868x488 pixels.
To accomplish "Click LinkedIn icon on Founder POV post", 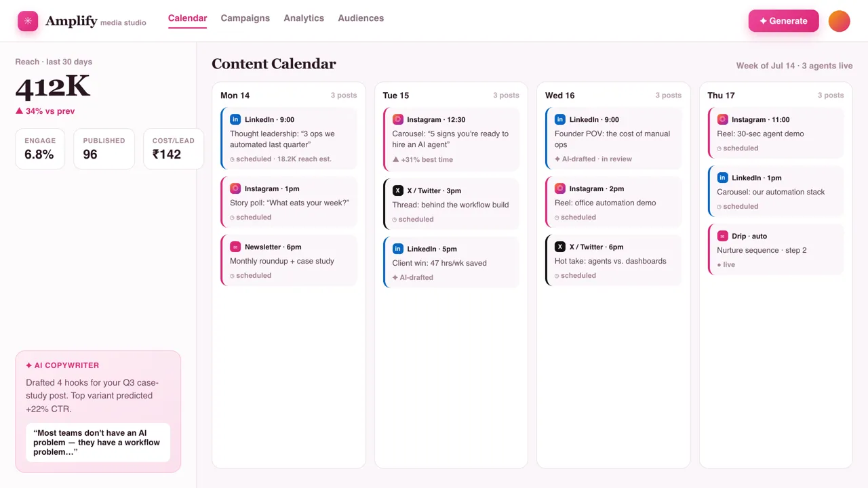I will click(560, 119).
